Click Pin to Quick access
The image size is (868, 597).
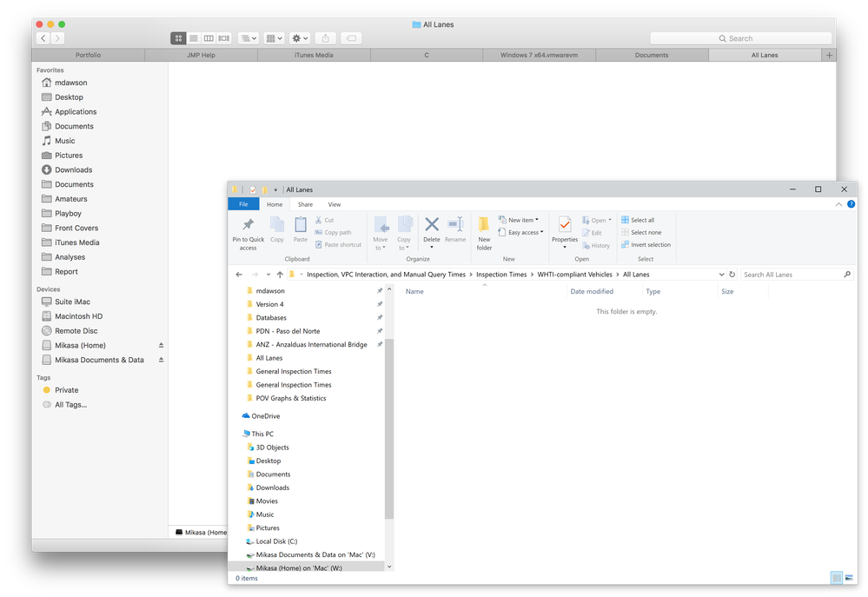pyautogui.click(x=248, y=234)
